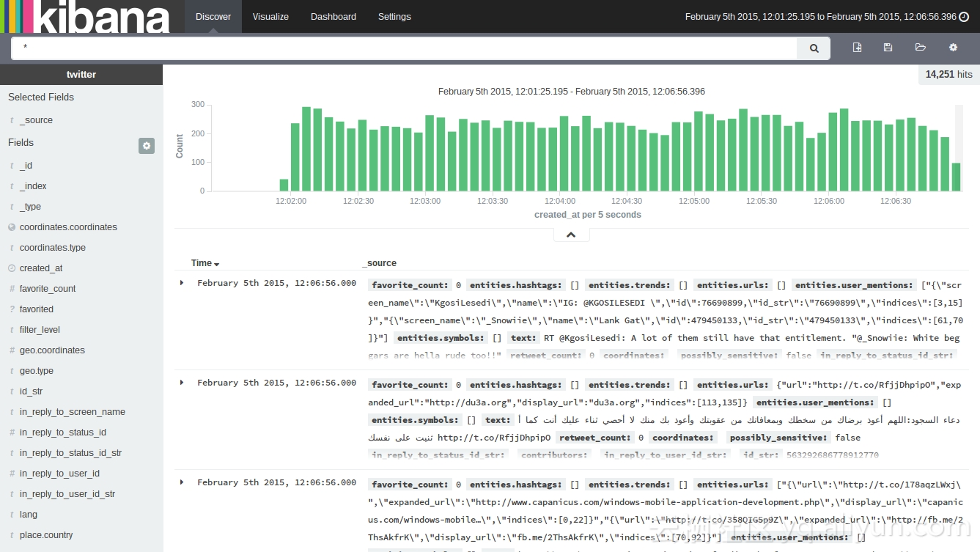This screenshot has width=980, height=552.
Task: Expand the second document row
Action: click(182, 383)
